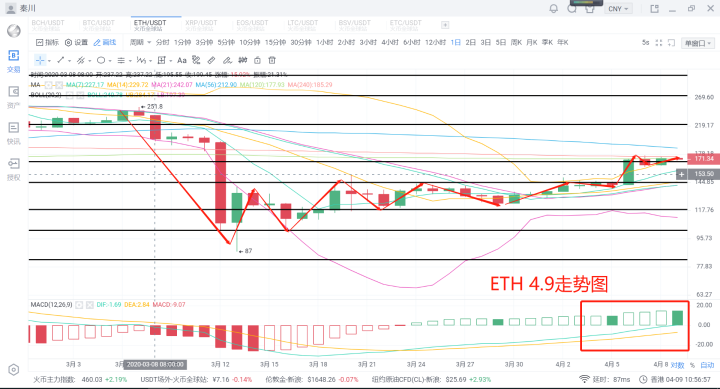Viewport: 720px width, 389px height.
Task: Click the 设置 settings button
Action: [x=76, y=42]
